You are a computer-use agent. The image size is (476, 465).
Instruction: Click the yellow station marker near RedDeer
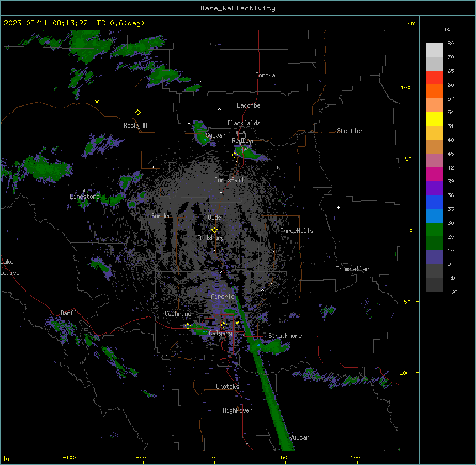[x=235, y=155]
